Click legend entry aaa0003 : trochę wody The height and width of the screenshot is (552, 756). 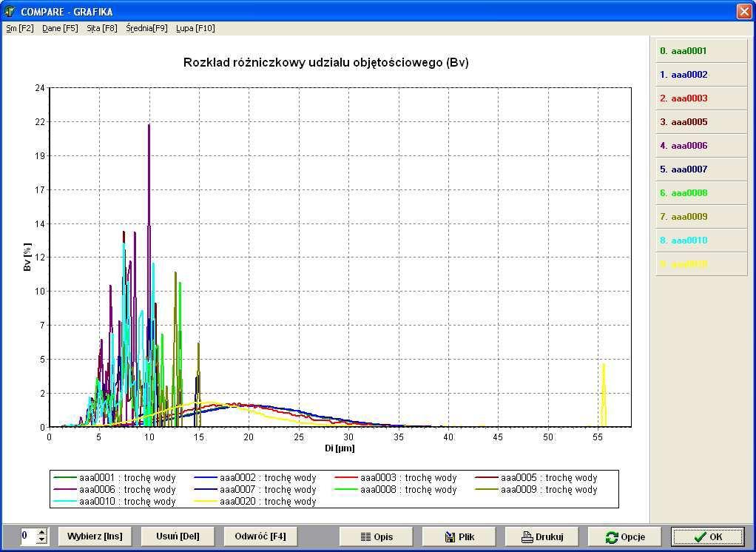pos(395,478)
